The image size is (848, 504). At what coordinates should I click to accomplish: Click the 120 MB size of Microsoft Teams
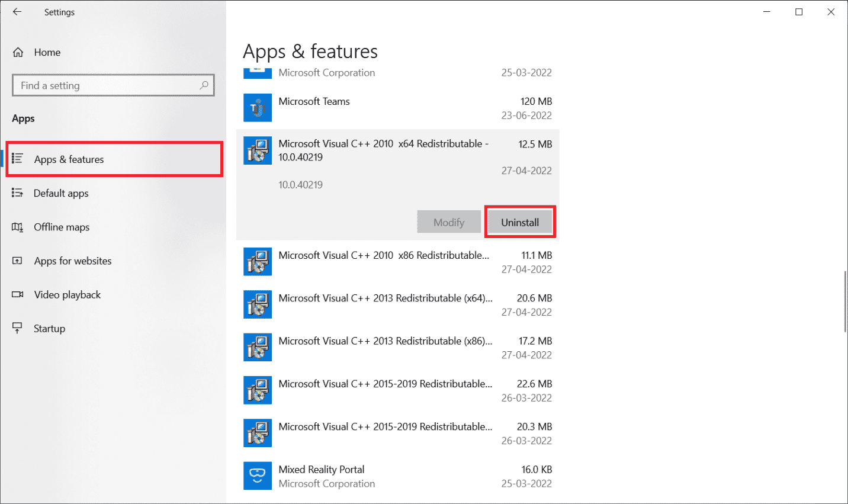coord(536,101)
